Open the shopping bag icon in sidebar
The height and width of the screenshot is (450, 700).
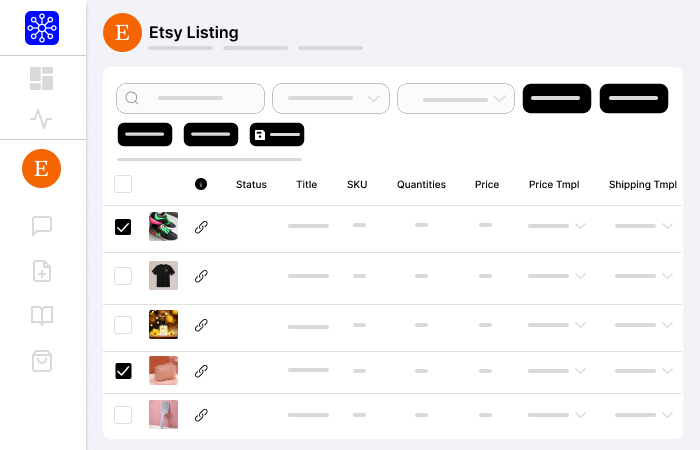coord(42,361)
